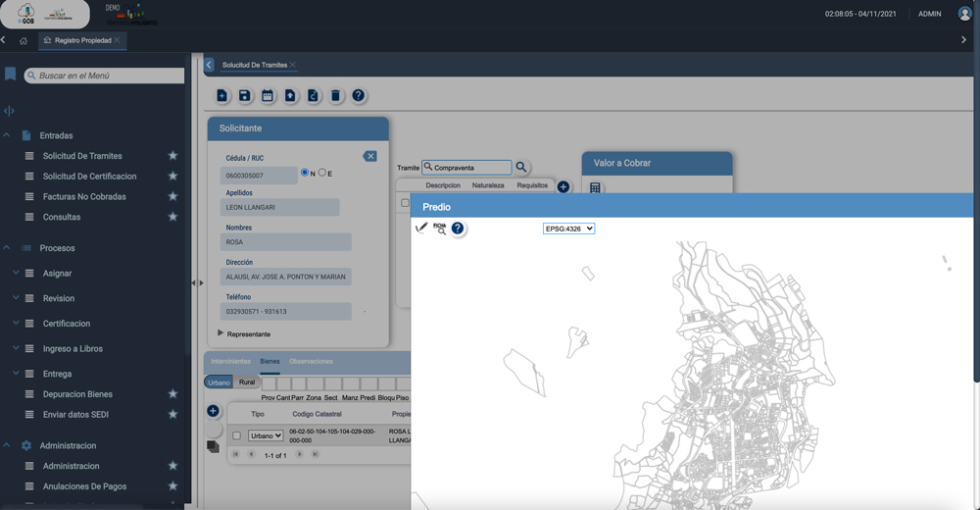Select the N radio button
The width and height of the screenshot is (980, 510).
click(305, 173)
